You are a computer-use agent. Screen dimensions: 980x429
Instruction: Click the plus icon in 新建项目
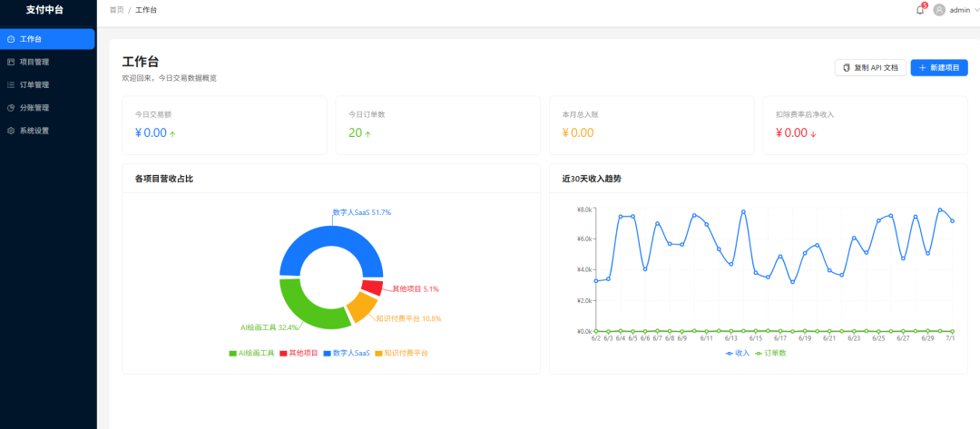923,67
